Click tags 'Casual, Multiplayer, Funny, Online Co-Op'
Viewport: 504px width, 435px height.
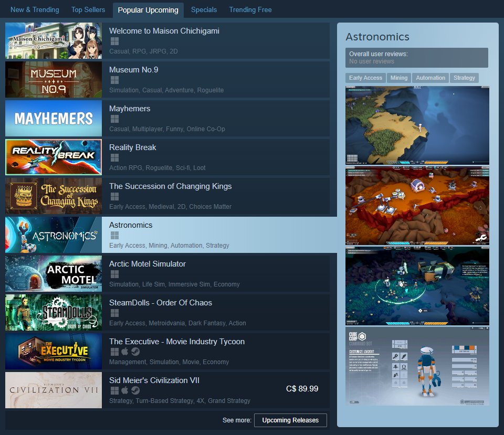point(167,129)
